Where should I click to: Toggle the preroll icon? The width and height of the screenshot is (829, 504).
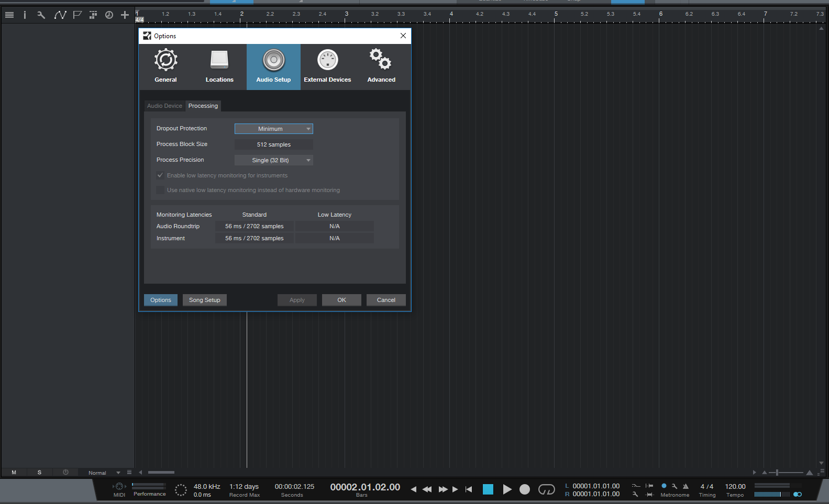649,486
